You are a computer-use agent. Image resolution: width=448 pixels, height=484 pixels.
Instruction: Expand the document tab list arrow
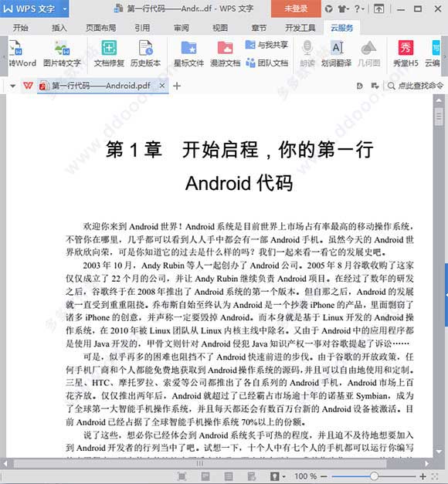[12, 86]
